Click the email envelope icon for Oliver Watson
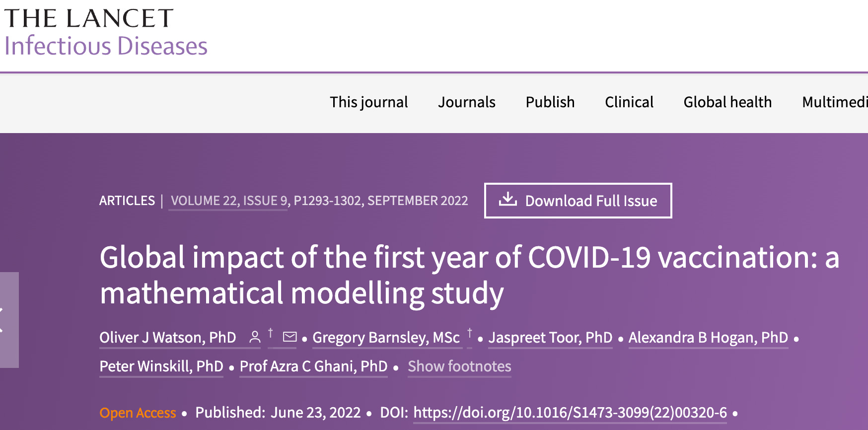The height and width of the screenshot is (430, 868). pyautogui.click(x=289, y=338)
